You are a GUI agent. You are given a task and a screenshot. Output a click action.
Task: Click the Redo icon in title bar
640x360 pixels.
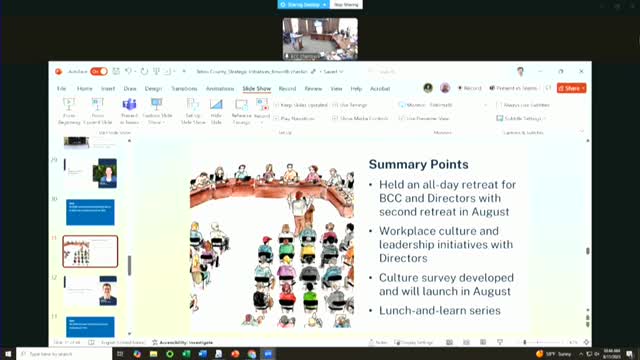(144, 71)
